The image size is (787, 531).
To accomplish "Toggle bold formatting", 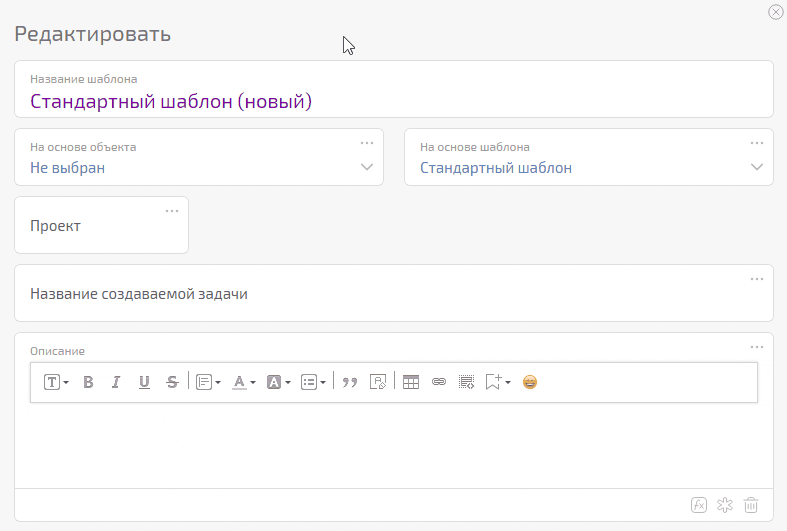I will [x=88, y=382].
